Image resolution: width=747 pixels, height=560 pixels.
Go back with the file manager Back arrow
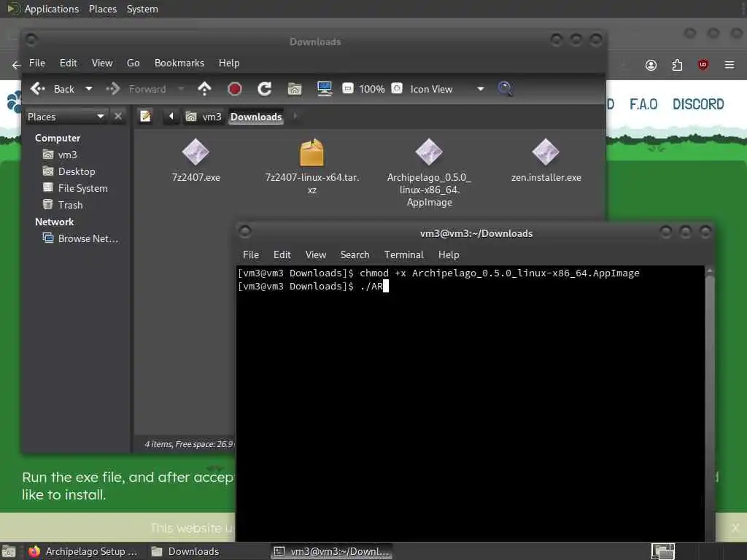point(53,89)
